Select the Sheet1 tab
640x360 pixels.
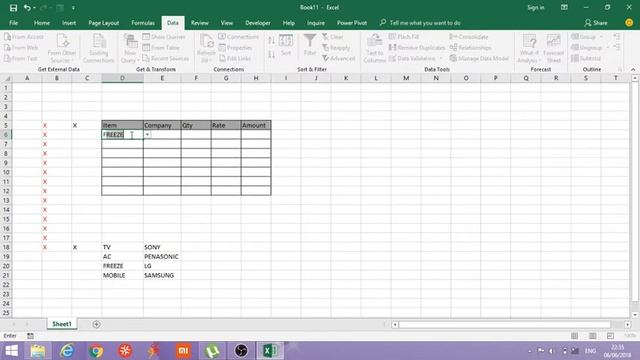coord(62,324)
